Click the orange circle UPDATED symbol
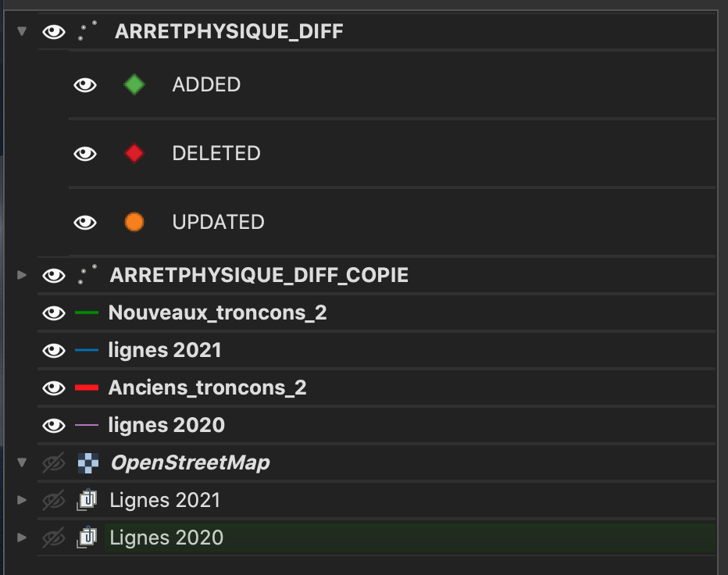The width and height of the screenshot is (728, 575). (134, 222)
